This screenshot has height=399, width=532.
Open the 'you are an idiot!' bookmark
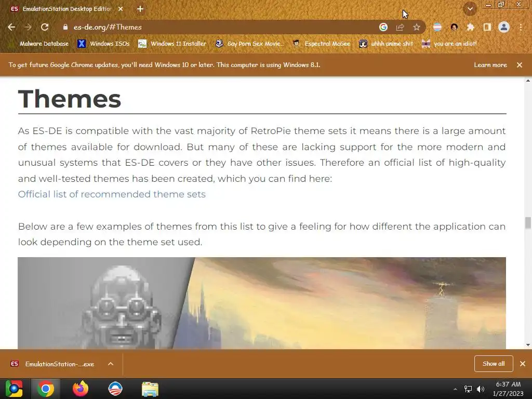(449, 44)
